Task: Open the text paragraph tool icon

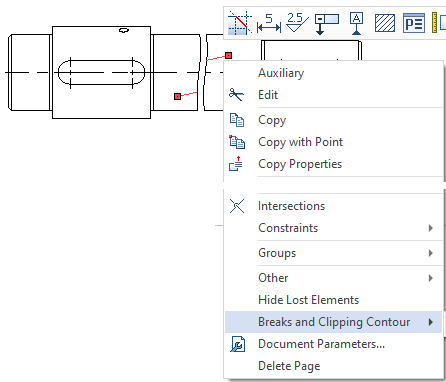Action: [414, 23]
